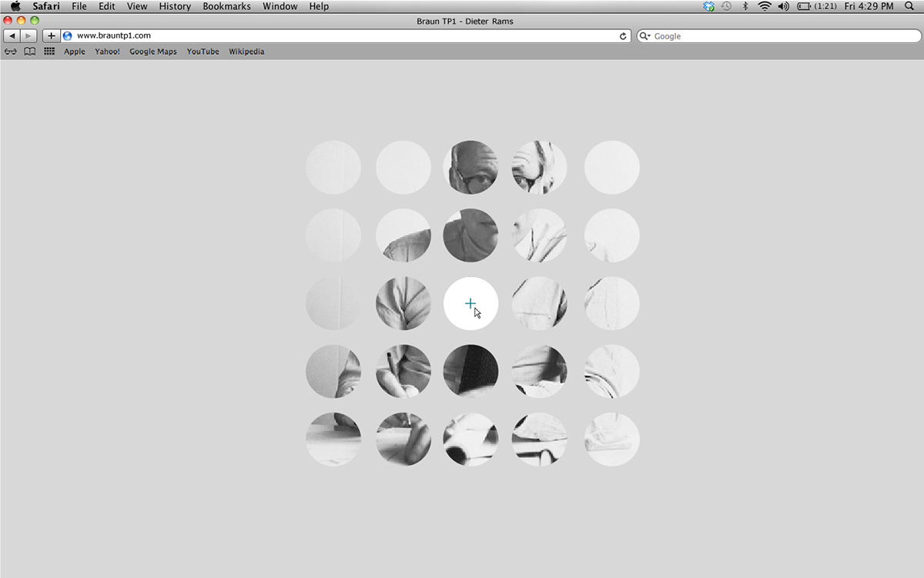This screenshot has height=578, width=924.
Task: Open the Wikipedia bookmark
Action: [x=246, y=52]
